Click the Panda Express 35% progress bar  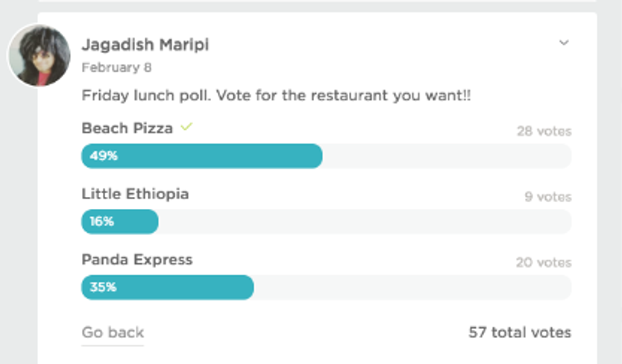(x=327, y=287)
